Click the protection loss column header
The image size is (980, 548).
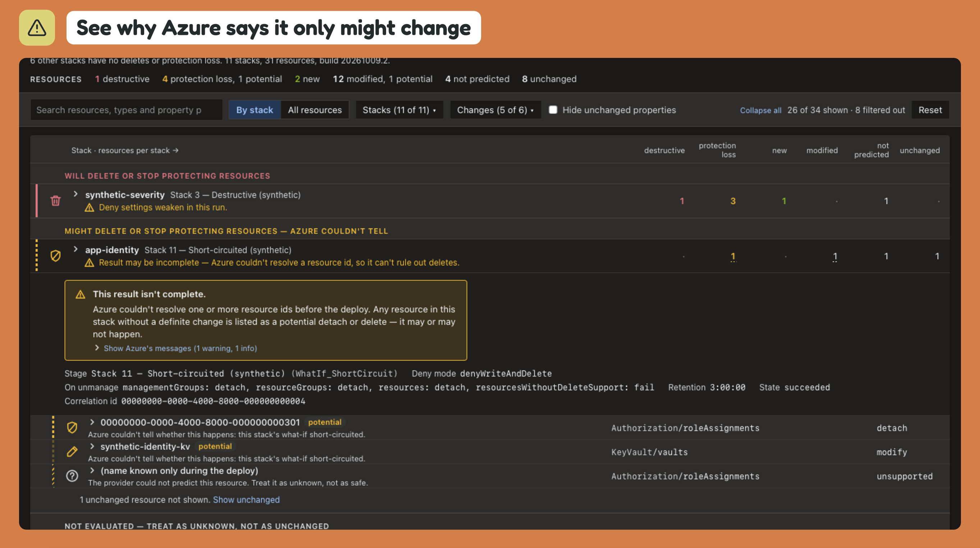[717, 150]
